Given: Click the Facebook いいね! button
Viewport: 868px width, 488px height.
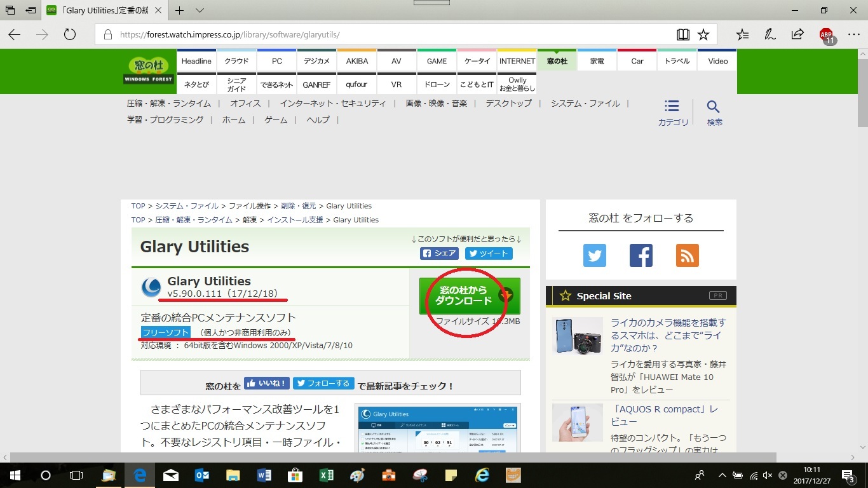Looking at the screenshot, I should click(x=267, y=383).
